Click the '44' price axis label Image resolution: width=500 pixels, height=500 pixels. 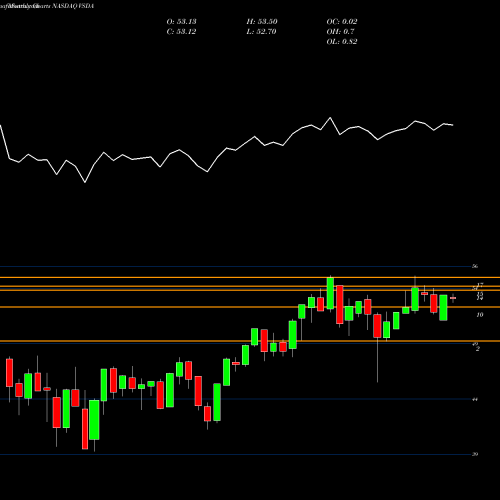point(475,399)
